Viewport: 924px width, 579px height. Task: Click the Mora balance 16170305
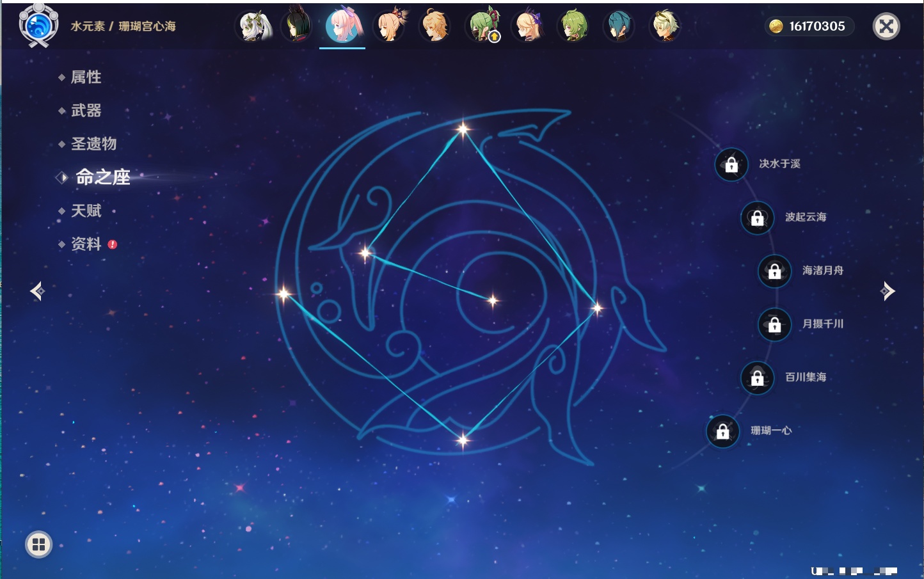(x=817, y=26)
